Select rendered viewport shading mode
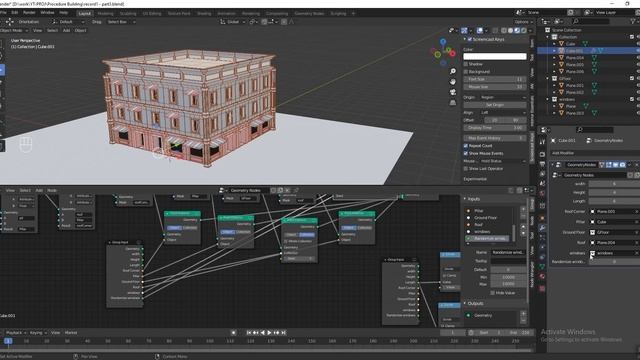 click(x=523, y=31)
